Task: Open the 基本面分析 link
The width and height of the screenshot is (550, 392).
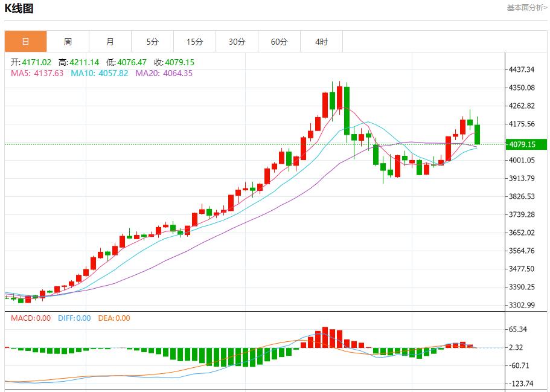Action: click(x=526, y=8)
